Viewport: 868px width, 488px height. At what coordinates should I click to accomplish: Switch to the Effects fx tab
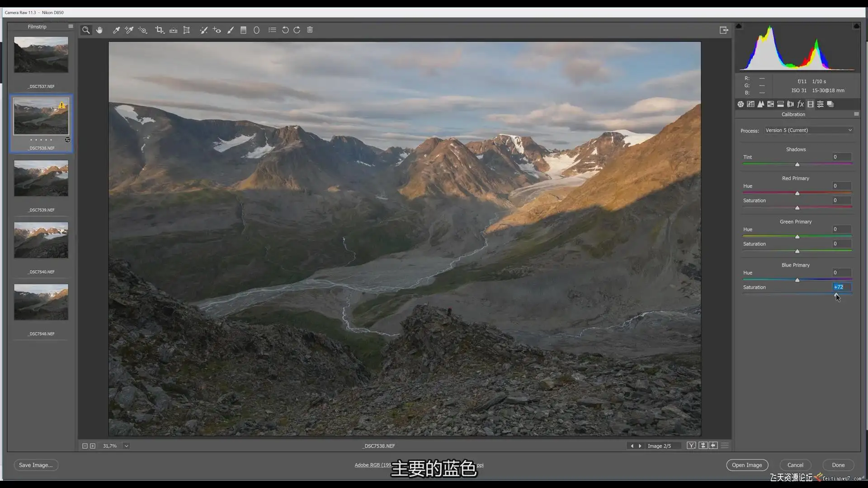800,104
